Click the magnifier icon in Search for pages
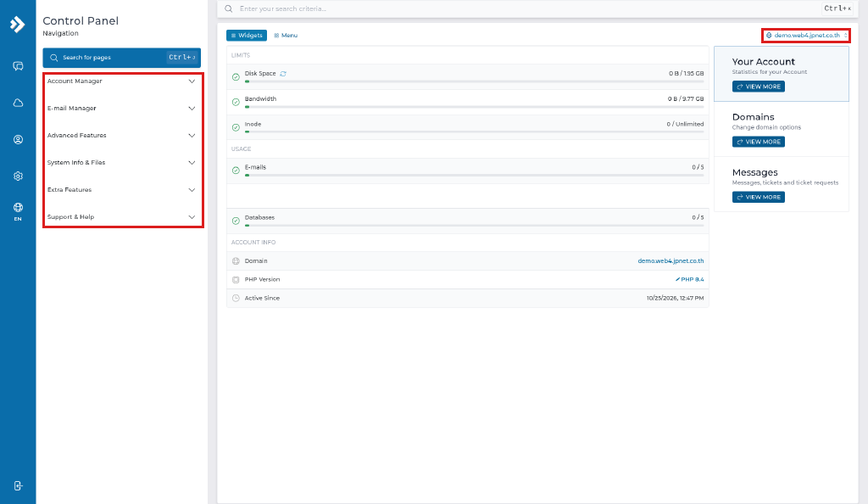868x504 pixels. click(x=53, y=58)
